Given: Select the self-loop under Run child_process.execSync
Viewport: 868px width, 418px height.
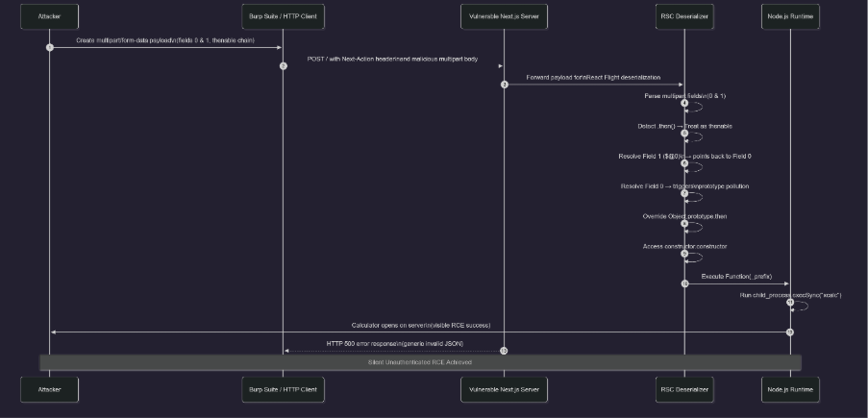Looking at the screenshot, I should pyautogui.click(x=800, y=305).
